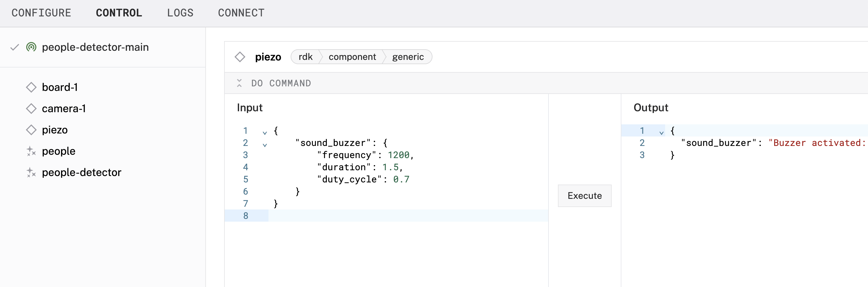Click the "sound_buzzer" key in input
Image resolution: width=868 pixels, height=287 pixels.
[333, 143]
